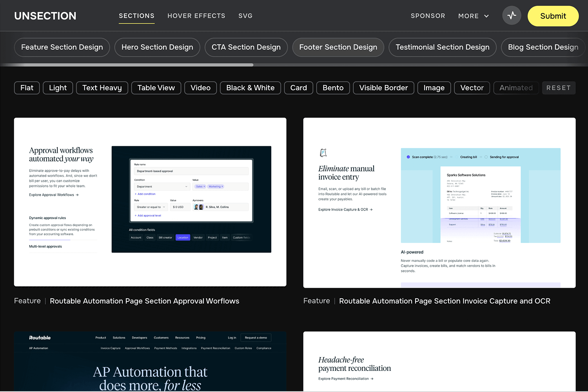Open the Approval Workflows section thumbnail
The width and height of the screenshot is (588, 392).
pos(150,202)
